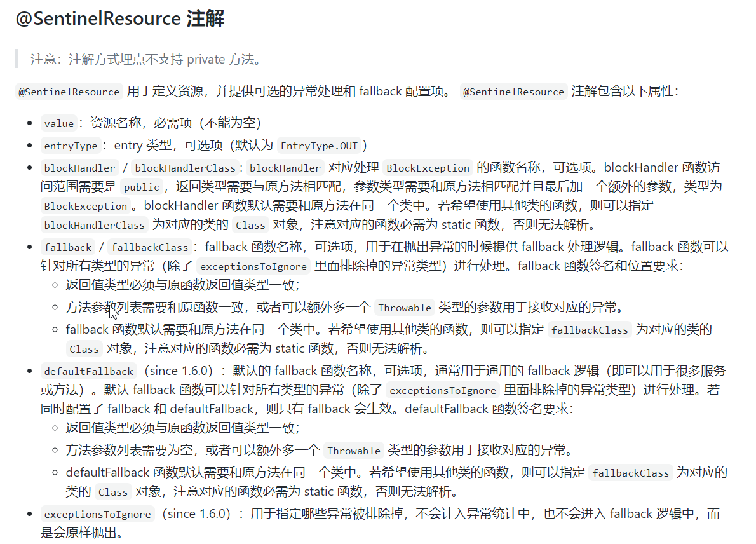Click 'exceptionsToIgnore' code before '用于指定哪些异常被排除掉'

[x=97, y=515]
